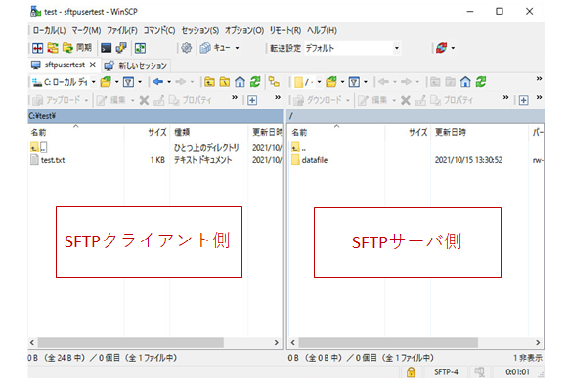Open the local drive C: ローカル dropdown
Screen dimensions: 568x392
[65, 82]
